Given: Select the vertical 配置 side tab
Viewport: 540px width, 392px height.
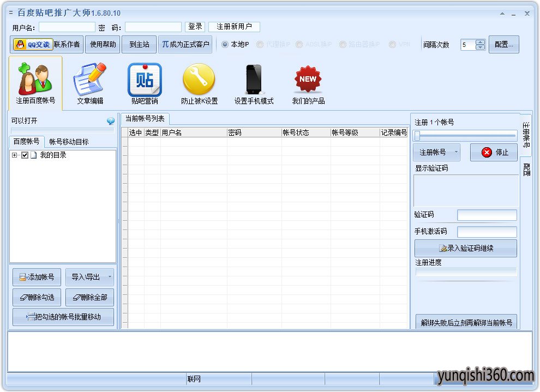Looking at the screenshot, I should click(x=526, y=170).
